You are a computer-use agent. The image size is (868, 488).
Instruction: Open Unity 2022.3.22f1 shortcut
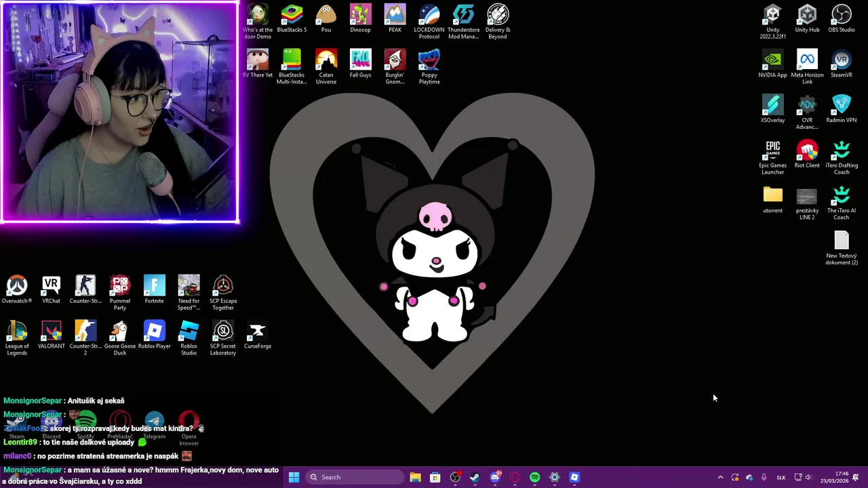pos(772,21)
